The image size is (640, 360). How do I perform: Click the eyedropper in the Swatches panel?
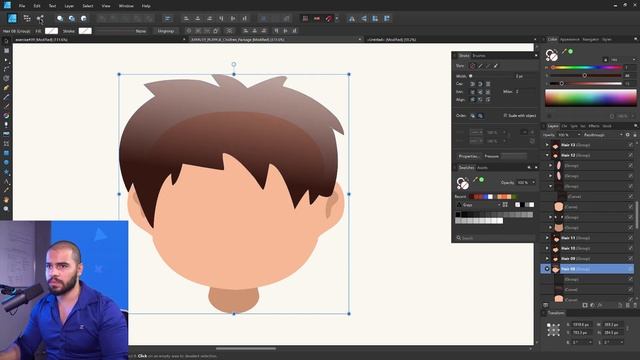476,180
